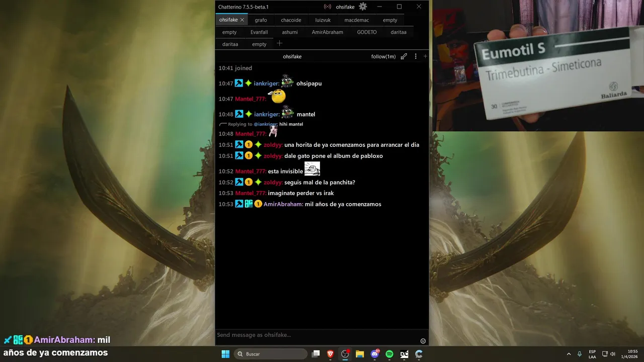Click the 10:52 timestamp on 'esta invisible'
Image resolution: width=644 pixels, height=362 pixels.
point(226,171)
